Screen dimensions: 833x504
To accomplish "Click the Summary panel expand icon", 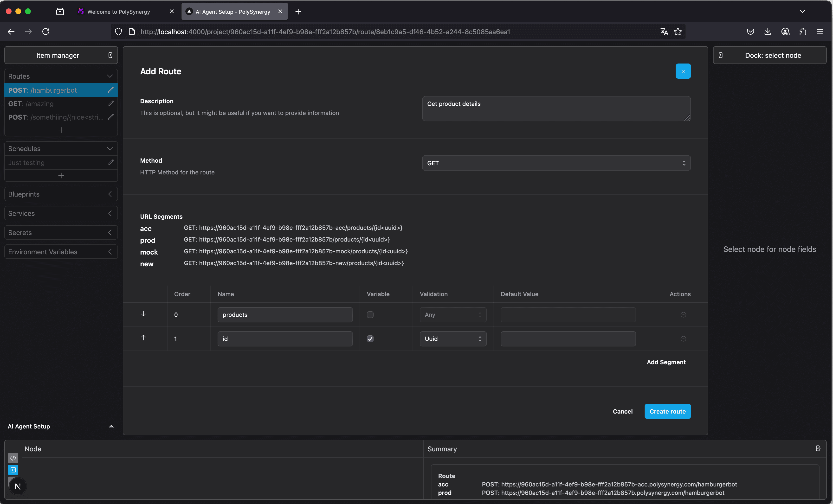I will 818,448.
